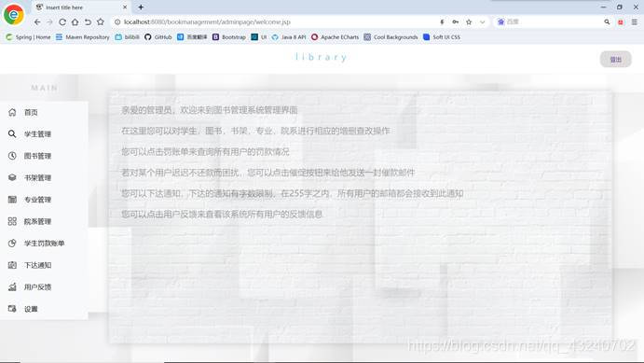Click the search magnifier icon in toolbar

607,21
